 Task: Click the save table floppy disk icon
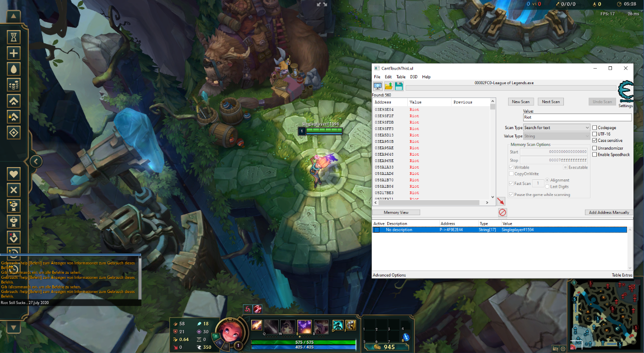point(399,87)
